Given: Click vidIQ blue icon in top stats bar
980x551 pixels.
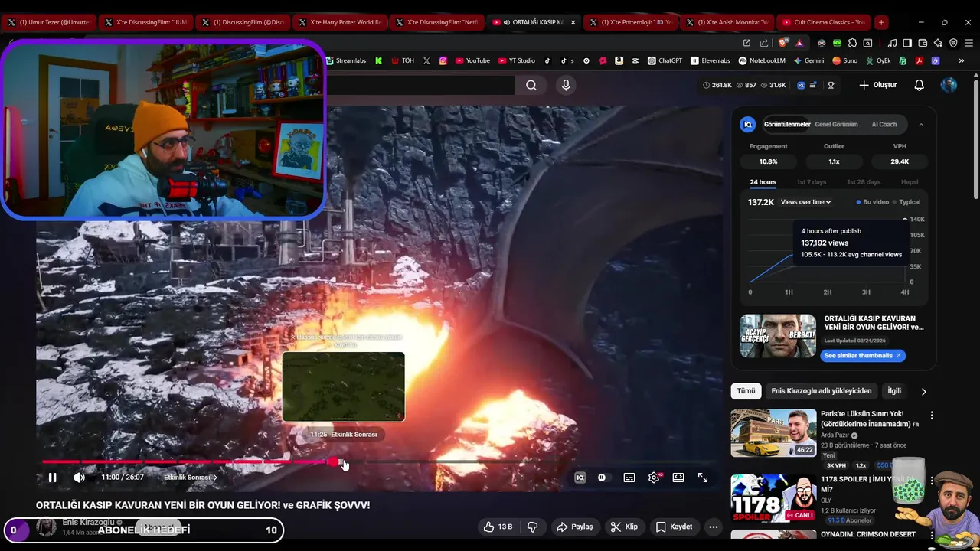Looking at the screenshot, I should click(x=801, y=85).
